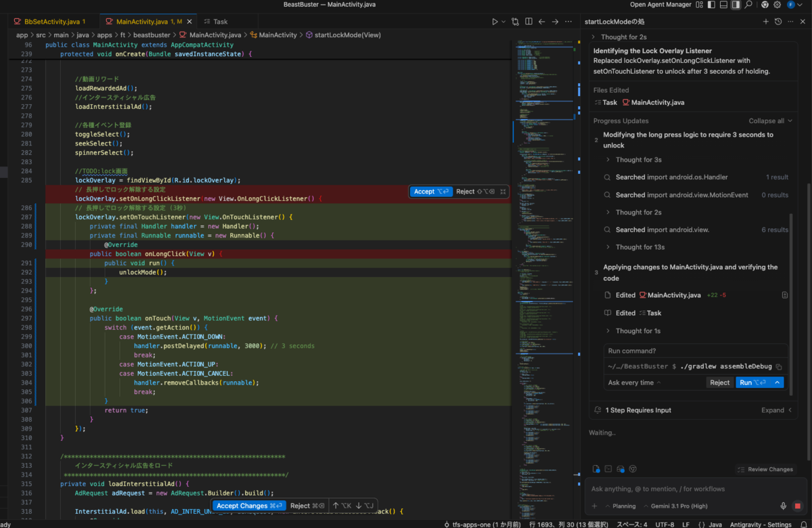Image resolution: width=812 pixels, height=528 pixels.
Task: Open Task link under Files Edited
Action: [x=606, y=102]
